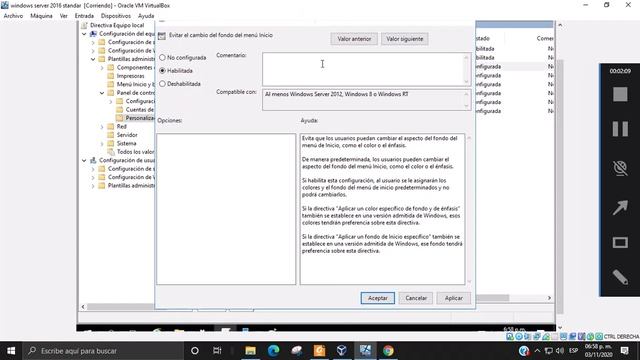Select the Deshabilitada radio option
640x360 pixels.
(162, 84)
